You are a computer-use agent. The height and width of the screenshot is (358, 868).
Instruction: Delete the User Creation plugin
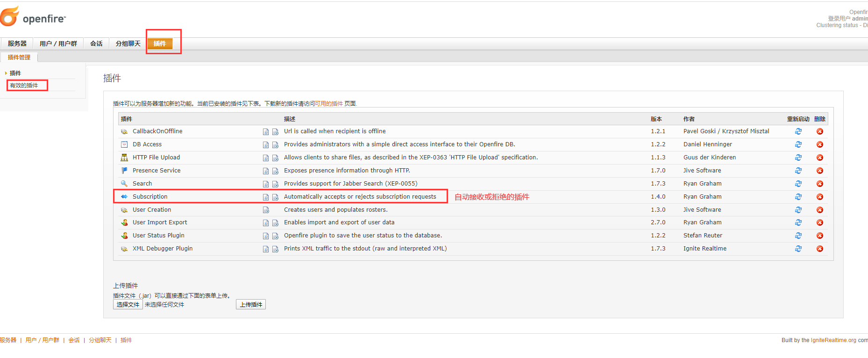pyautogui.click(x=819, y=210)
